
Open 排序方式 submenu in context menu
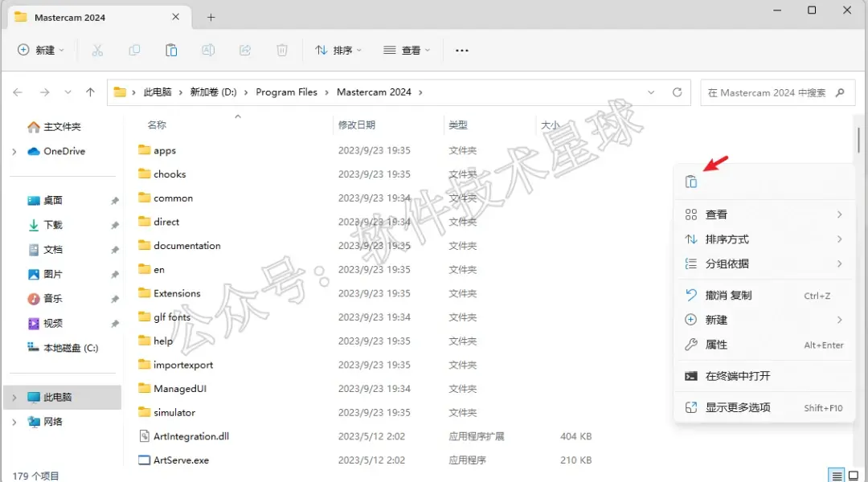click(764, 239)
